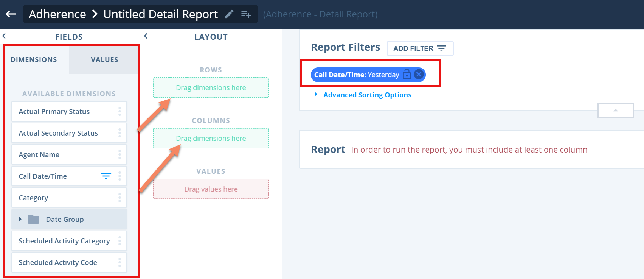
Task: Select the Scheduled Activity Code dimension
Action: [x=69, y=262]
